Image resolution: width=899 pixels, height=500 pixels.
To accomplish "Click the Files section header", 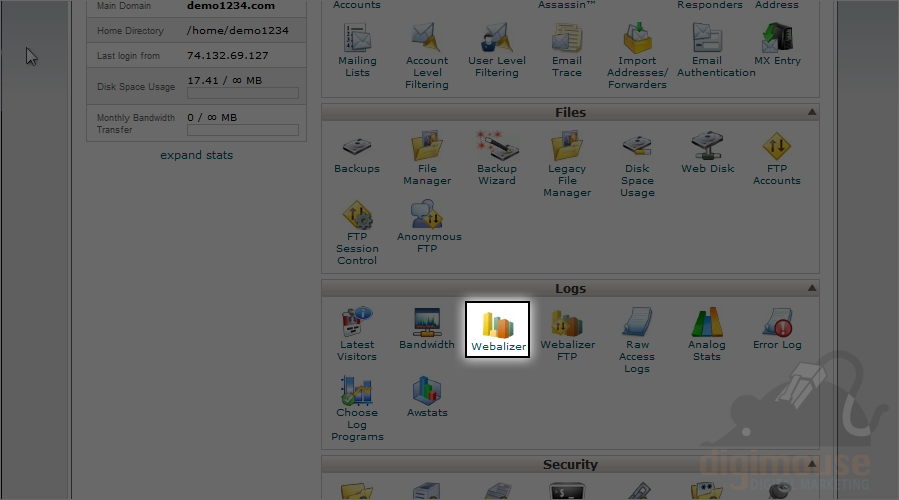I will (x=570, y=112).
